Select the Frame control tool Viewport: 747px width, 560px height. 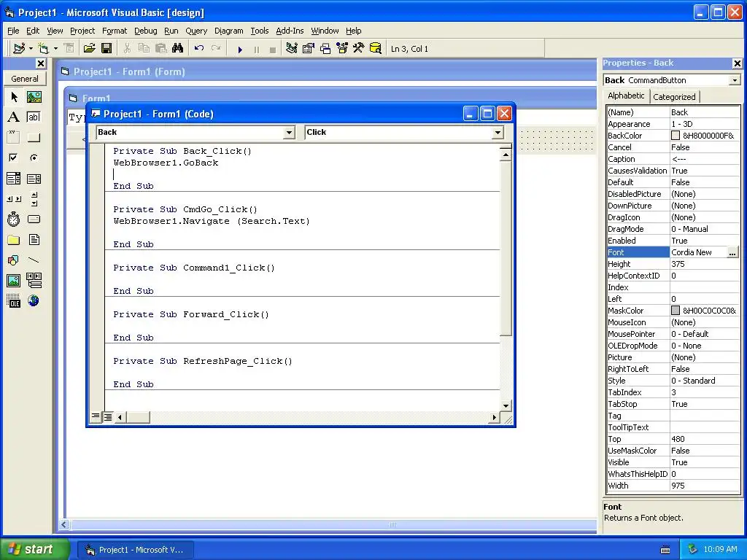point(14,138)
